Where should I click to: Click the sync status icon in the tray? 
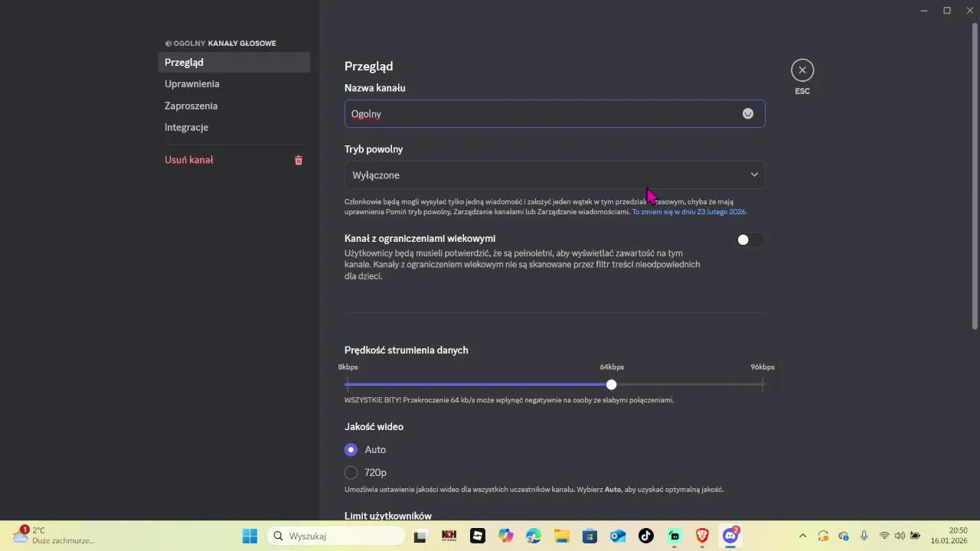coord(823,536)
